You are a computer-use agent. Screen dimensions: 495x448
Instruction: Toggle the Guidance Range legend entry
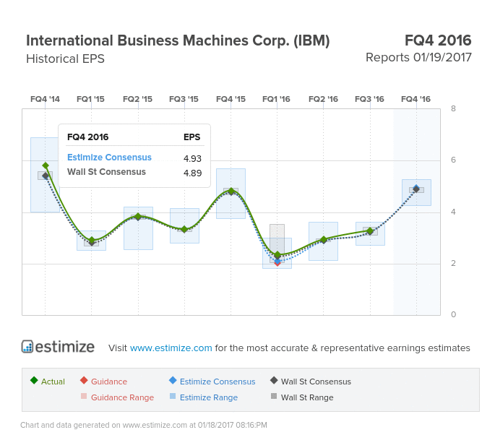click(x=118, y=397)
